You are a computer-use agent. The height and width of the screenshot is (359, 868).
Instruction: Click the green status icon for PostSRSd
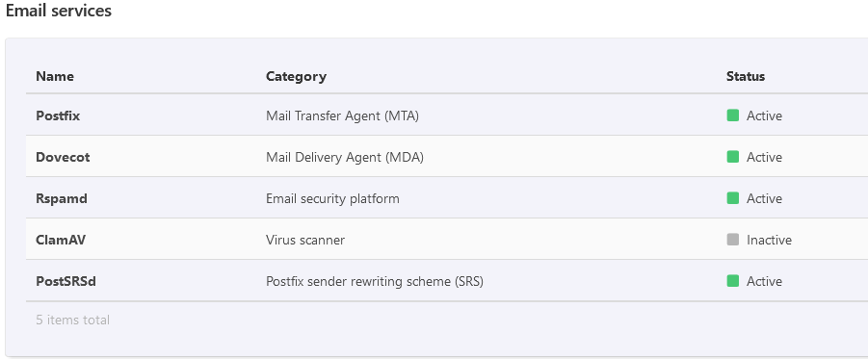(x=732, y=281)
